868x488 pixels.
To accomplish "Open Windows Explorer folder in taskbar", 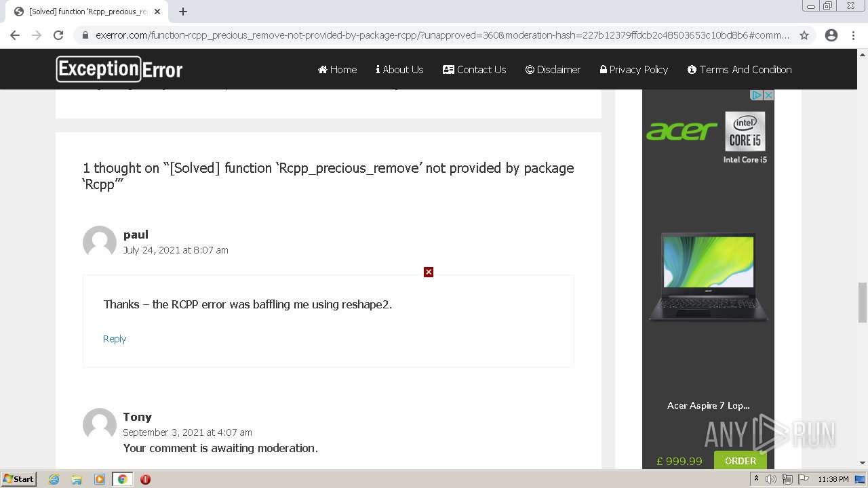I will [77, 479].
